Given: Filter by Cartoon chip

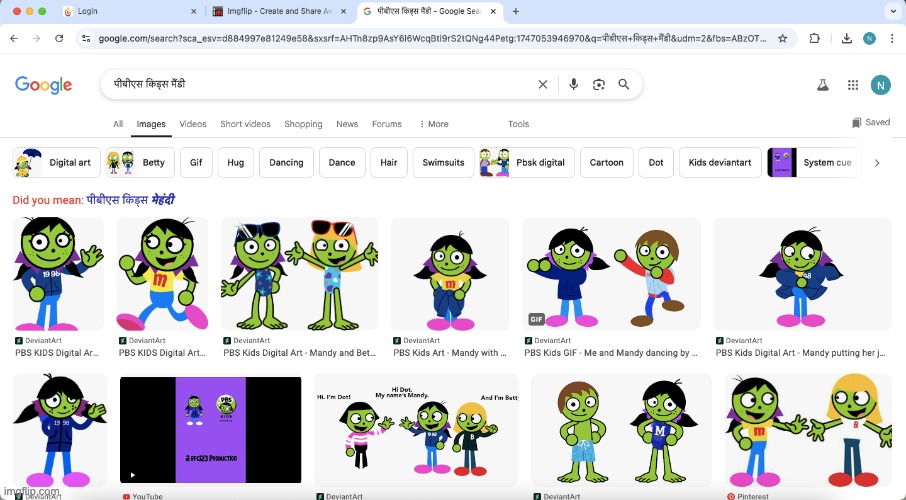Looking at the screenshot, I should pos(607,162).
